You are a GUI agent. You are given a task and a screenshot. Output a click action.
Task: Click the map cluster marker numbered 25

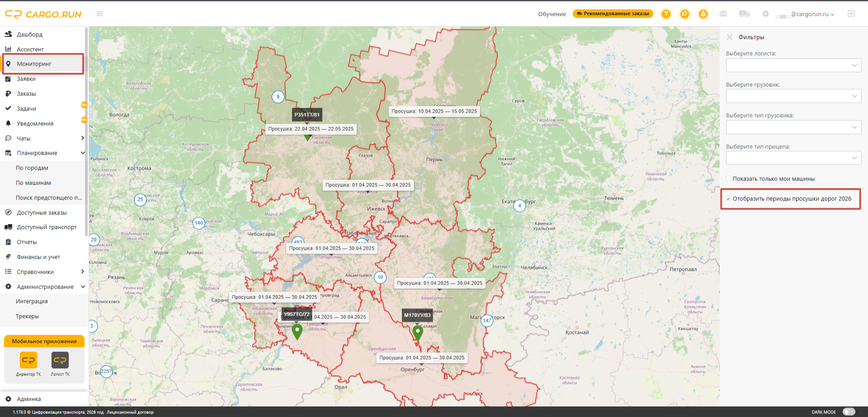(140, 199)
